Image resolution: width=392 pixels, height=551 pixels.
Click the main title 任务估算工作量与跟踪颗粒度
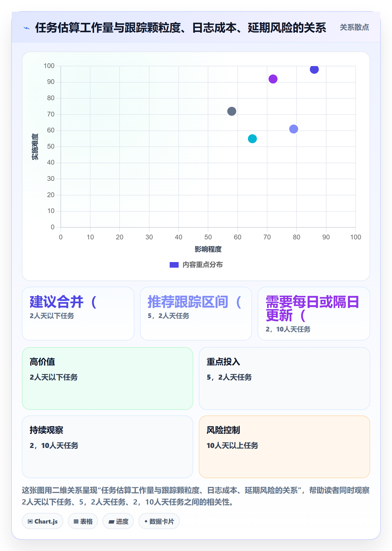(x=181, y=28)
